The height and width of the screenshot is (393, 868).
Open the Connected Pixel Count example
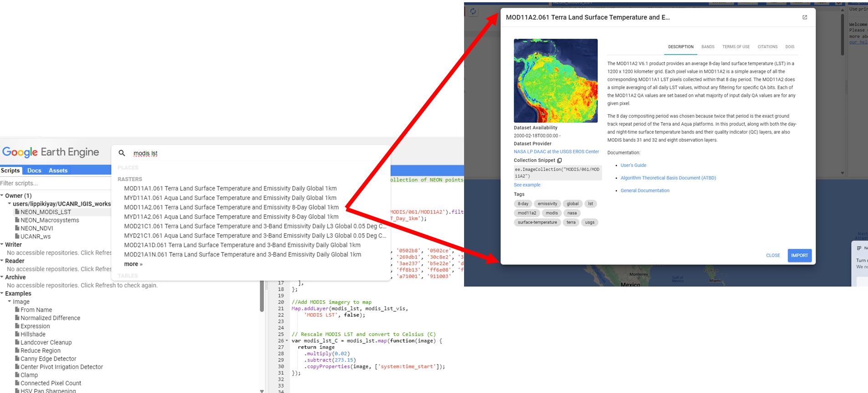(51, 383)
